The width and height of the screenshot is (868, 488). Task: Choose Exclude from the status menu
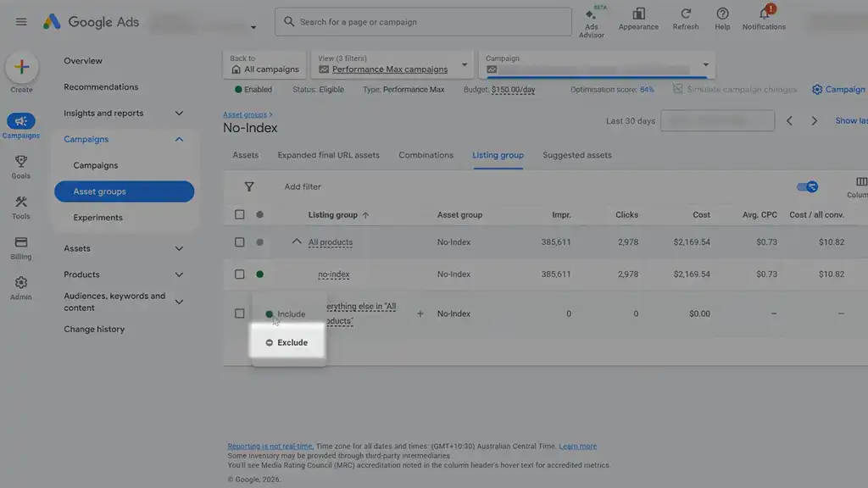click(288, 343)
